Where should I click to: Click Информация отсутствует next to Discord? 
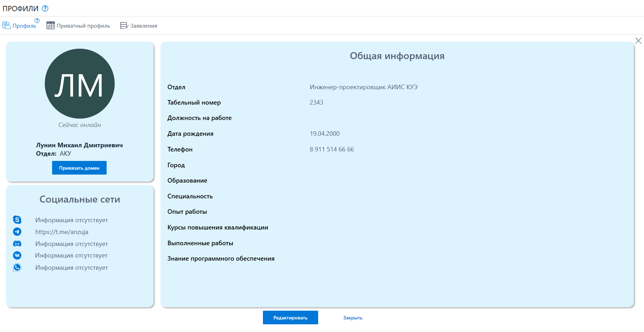72,244
